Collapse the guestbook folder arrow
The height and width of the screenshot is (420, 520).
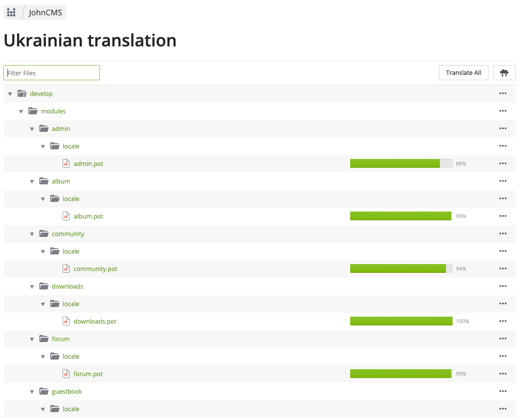tap(32, 392)
